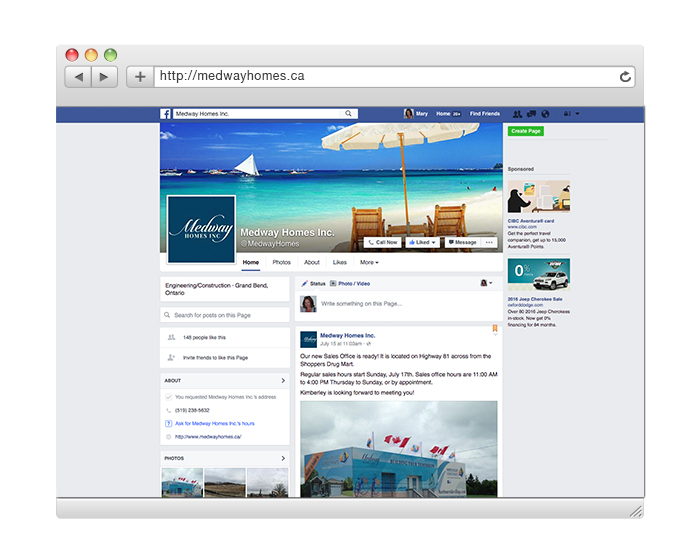The width and height of the screenshot is (700, 550).
Task: Open the posting-as profile selector dropdown
Action: point(487,284)
